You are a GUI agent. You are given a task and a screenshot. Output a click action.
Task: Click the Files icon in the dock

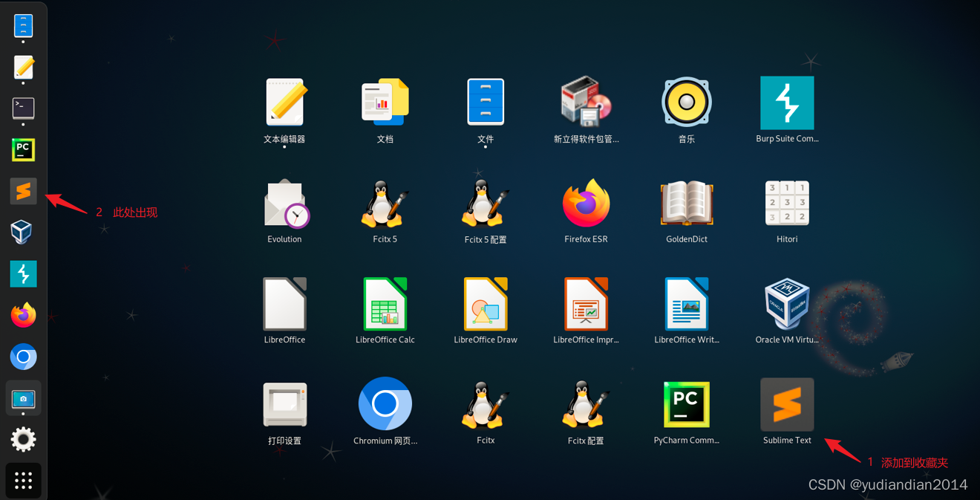23,26
